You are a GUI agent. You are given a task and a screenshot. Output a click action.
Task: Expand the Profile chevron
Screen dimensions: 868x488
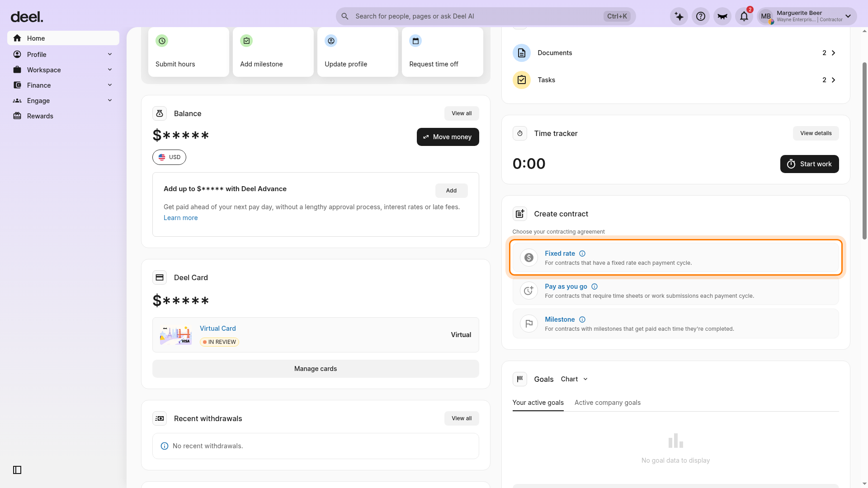point(109,54)
